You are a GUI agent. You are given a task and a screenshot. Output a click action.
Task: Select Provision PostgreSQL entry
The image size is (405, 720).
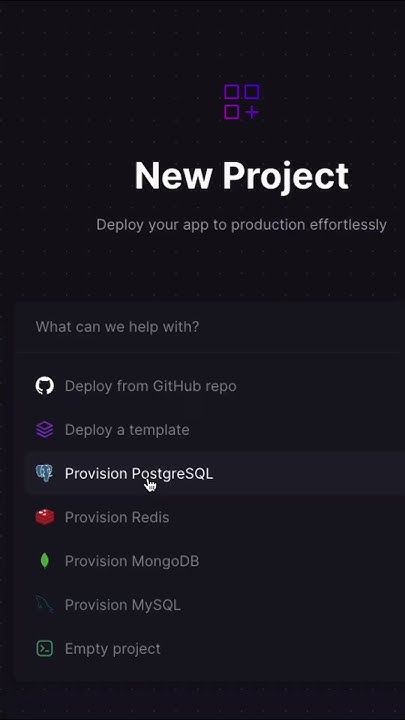click(139, 473)
